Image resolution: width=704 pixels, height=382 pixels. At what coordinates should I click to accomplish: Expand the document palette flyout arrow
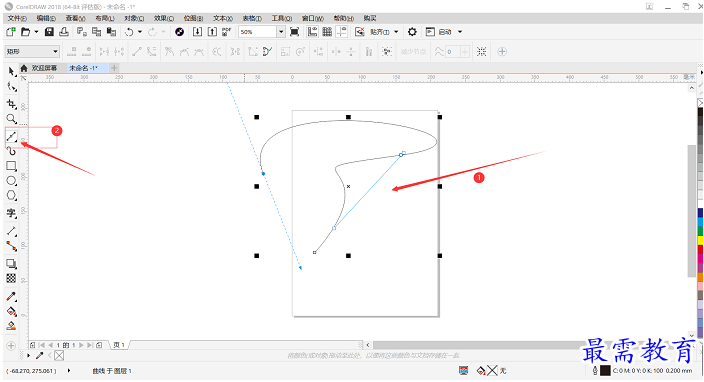coord(28,356)
